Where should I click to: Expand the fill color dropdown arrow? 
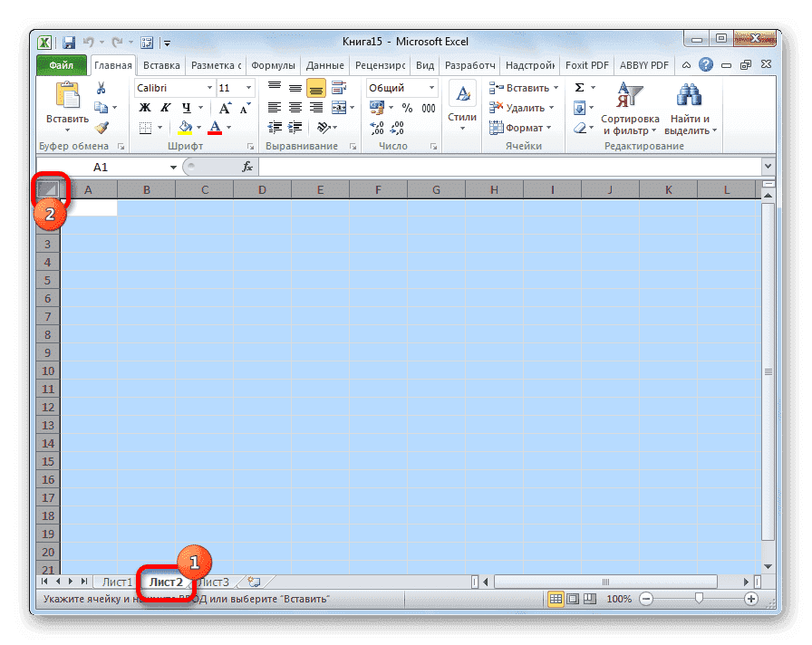click(198, 127)
